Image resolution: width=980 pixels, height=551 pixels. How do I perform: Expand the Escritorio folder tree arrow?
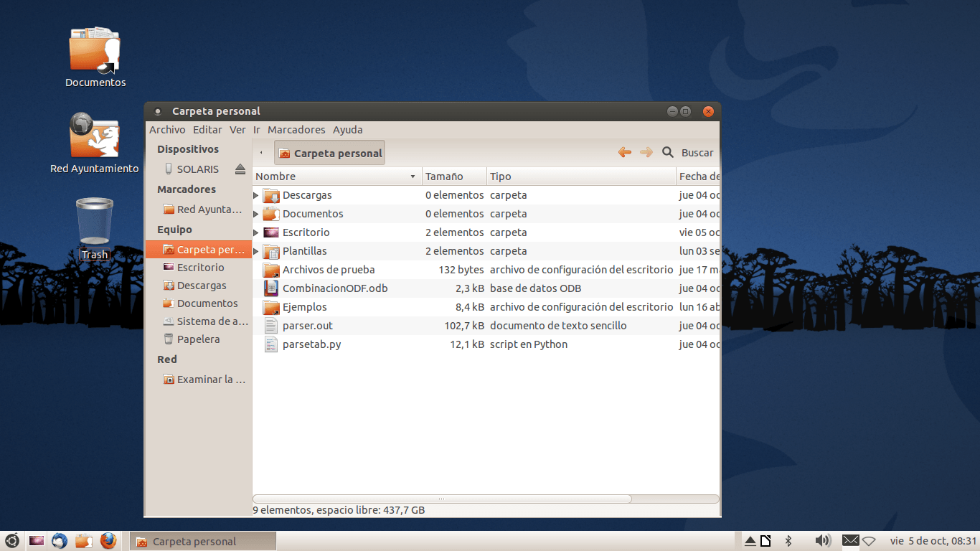coord(256,232)
